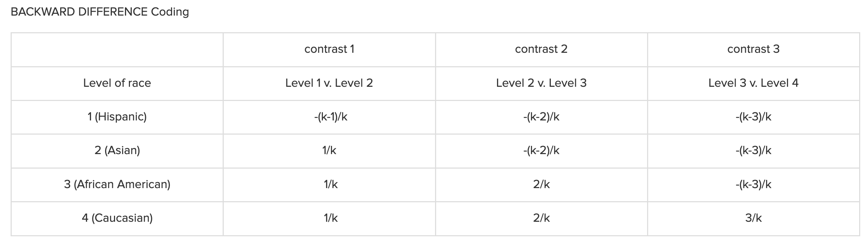Click the Level 3 v. Level 4 cell
Screen dimensions: 868x243
[753, 83]
